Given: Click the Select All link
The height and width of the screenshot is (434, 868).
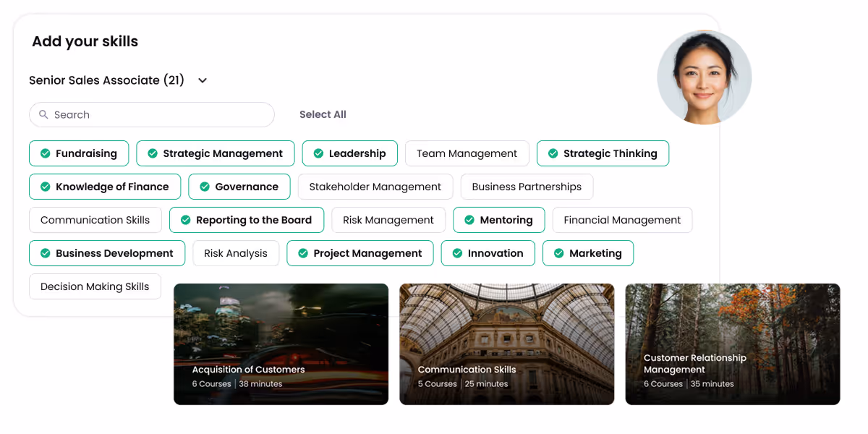Looking at the screenshot, I should tap(323, 114).
